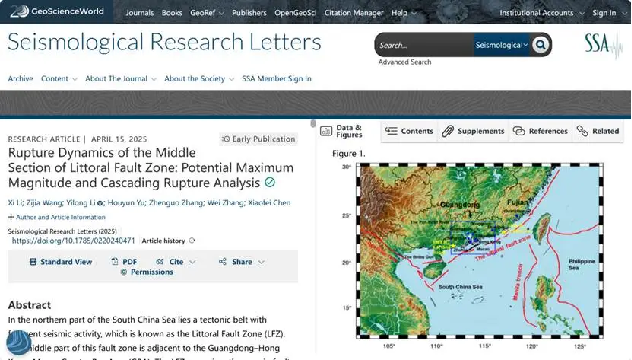Open the Share dropdown
Viewport: 632px width, 360px height.
click(x=242, y=262)
